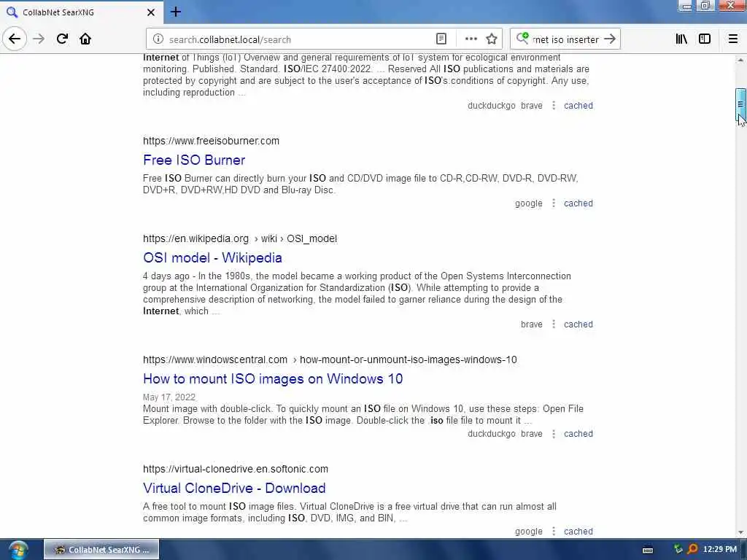Screen dimensions: 747x560
Task: Expand options menu for windowscentral result
Action: pyautogui.click(x=554, y=433)
